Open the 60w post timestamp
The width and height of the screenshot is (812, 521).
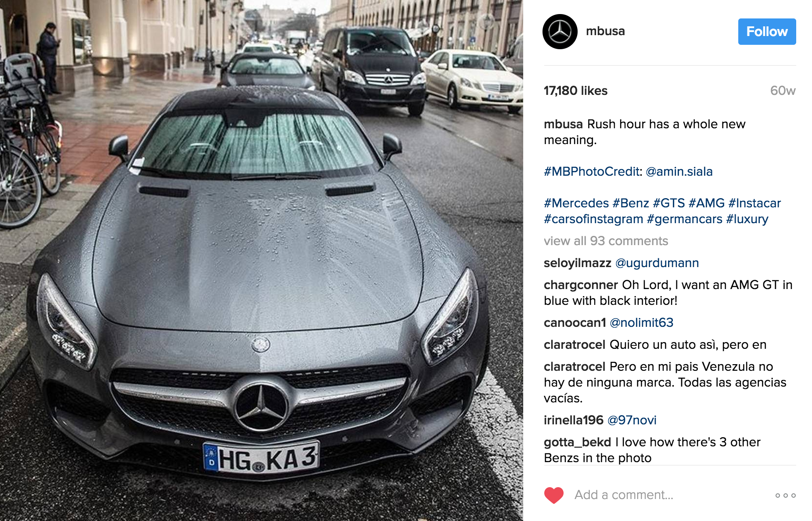[x=783, y=90]
